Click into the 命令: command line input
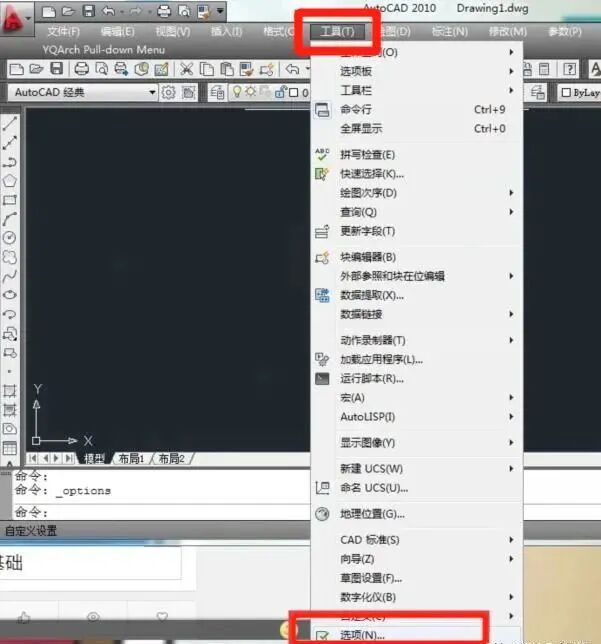This screenshot has height=644, width=601. [x=162, y=512]
